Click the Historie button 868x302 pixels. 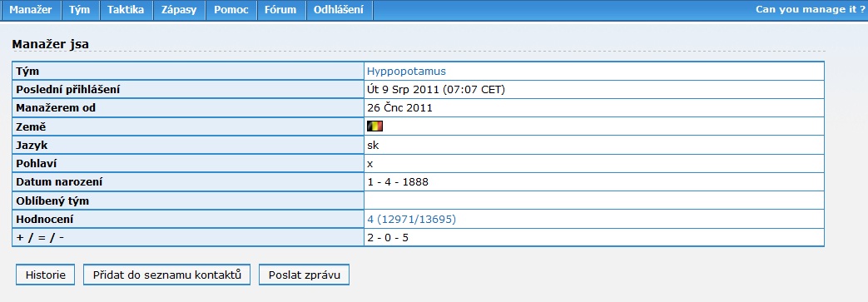[46, 275]
